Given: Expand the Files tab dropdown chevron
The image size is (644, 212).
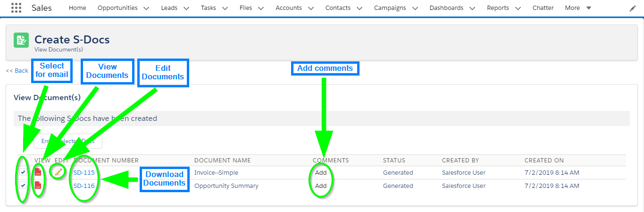Looking at the screenshot, I should [260, 8].
